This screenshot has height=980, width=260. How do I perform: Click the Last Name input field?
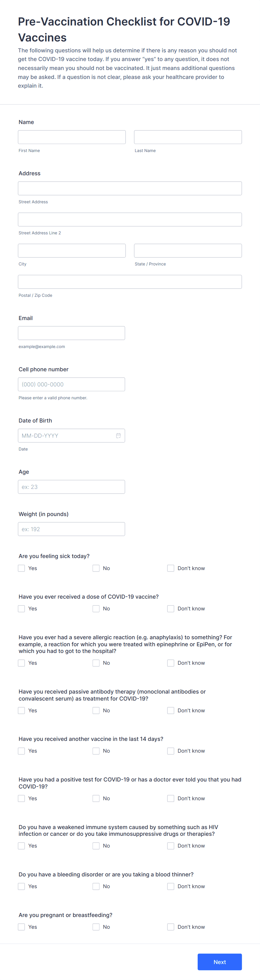pos(188,137)
